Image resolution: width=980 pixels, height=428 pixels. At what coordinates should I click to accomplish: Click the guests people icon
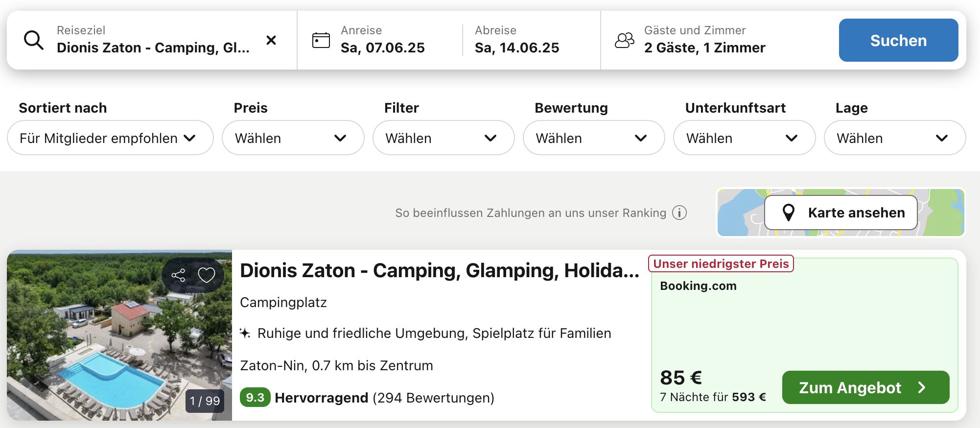pos(624,40)
